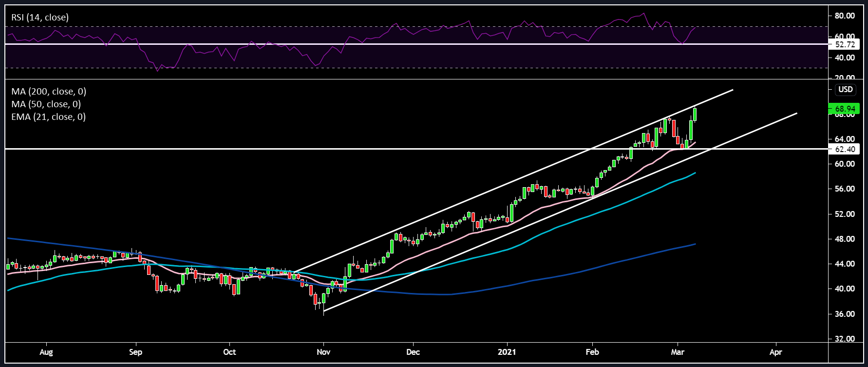Select the MA (200, close, 0) indicator label
This screenshot has height=367, width=868.
(49, 92)
